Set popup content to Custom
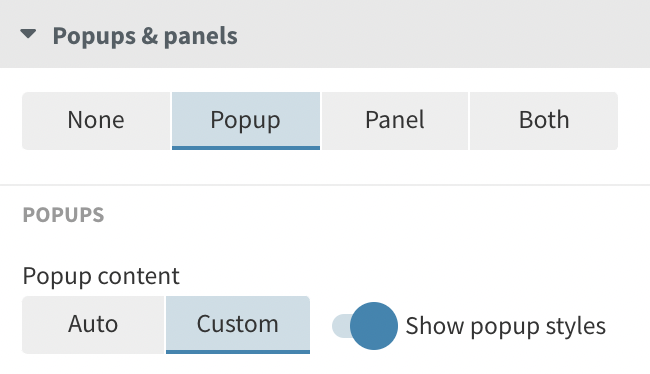The width and height of the screenshot is (650, 374). click(238, 325)
